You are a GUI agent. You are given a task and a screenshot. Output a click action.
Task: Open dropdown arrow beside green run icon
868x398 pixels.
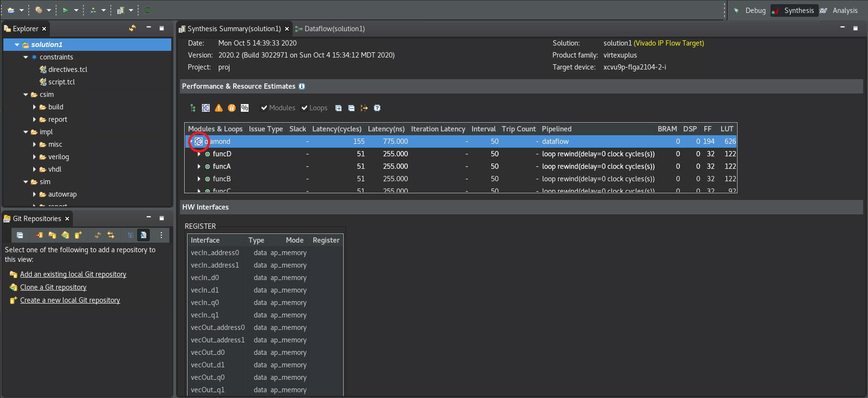[x=76, y=10]
